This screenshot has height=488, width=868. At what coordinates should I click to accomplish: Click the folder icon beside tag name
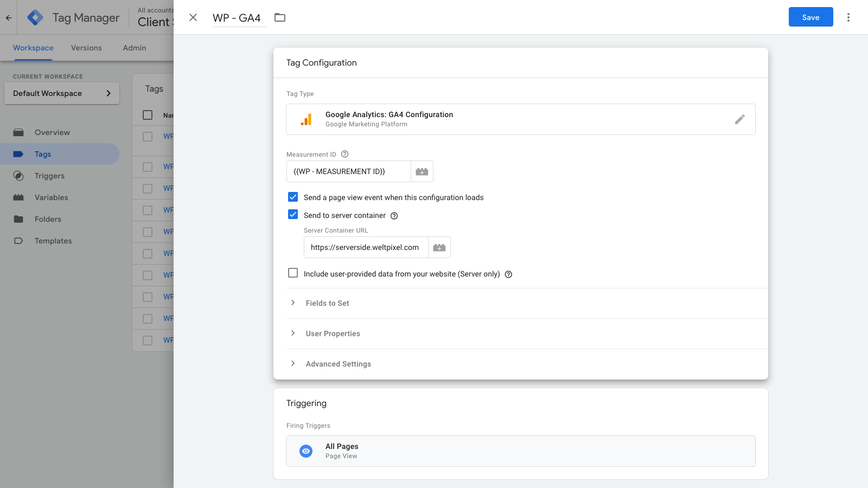coord(280,17)
